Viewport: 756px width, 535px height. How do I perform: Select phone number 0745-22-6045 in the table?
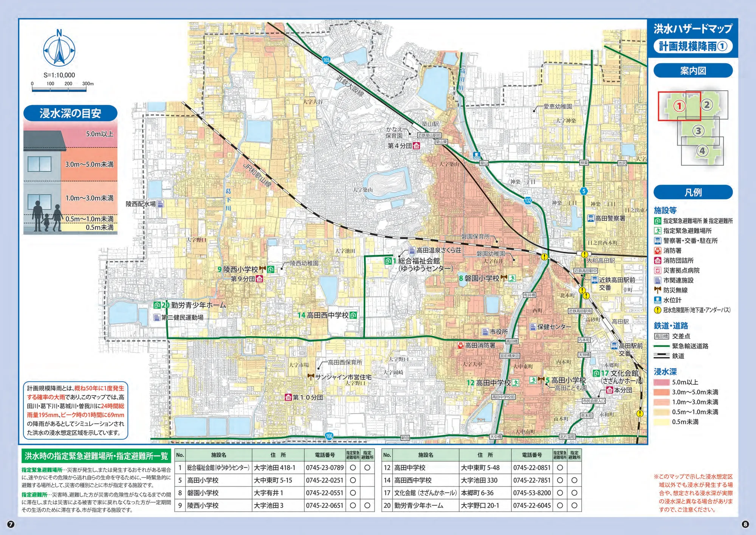point(532,506)
